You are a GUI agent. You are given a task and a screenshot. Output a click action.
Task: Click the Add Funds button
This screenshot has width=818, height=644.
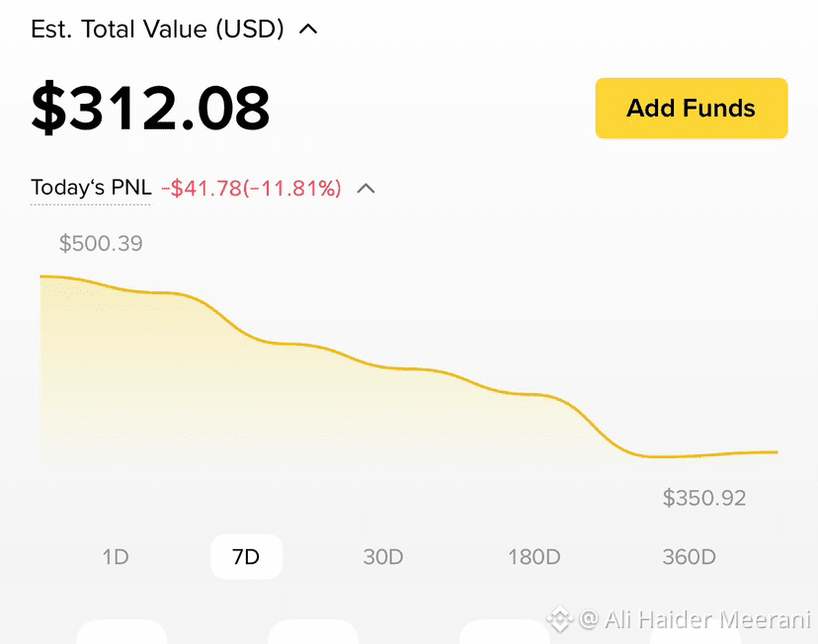[692, 109]
